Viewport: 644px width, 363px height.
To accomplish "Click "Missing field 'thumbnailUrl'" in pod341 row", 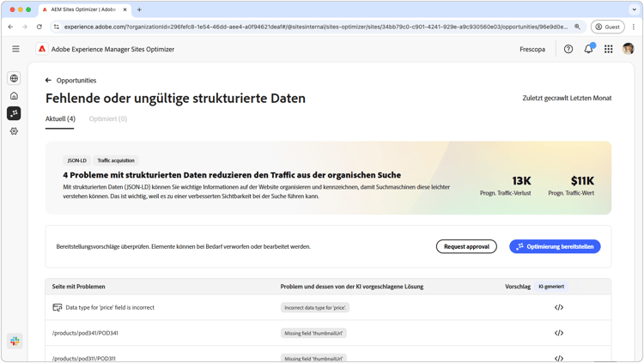I will (x=313, y=333).
